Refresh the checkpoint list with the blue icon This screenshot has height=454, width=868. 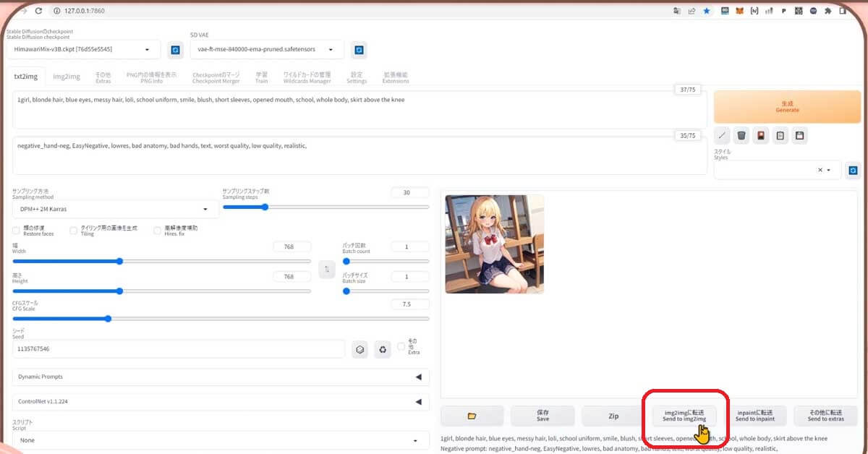(x=175, y=49)
